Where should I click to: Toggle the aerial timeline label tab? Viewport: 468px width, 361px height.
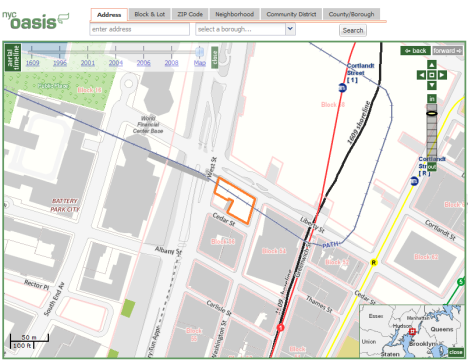click(x=13, y=57)
